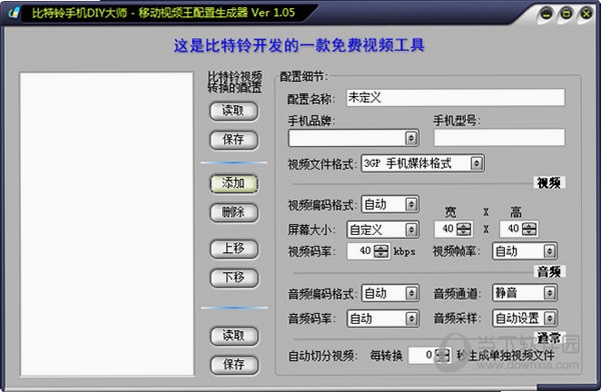Move item up with 上移 button
The width and height of the screenshot is (601, 392).
click(234, 249)
